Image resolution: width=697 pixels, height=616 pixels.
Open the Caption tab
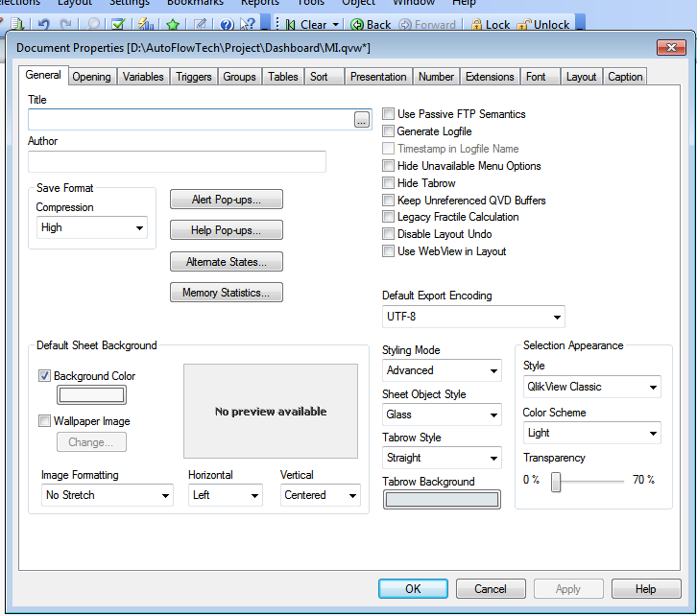(625, 77)
